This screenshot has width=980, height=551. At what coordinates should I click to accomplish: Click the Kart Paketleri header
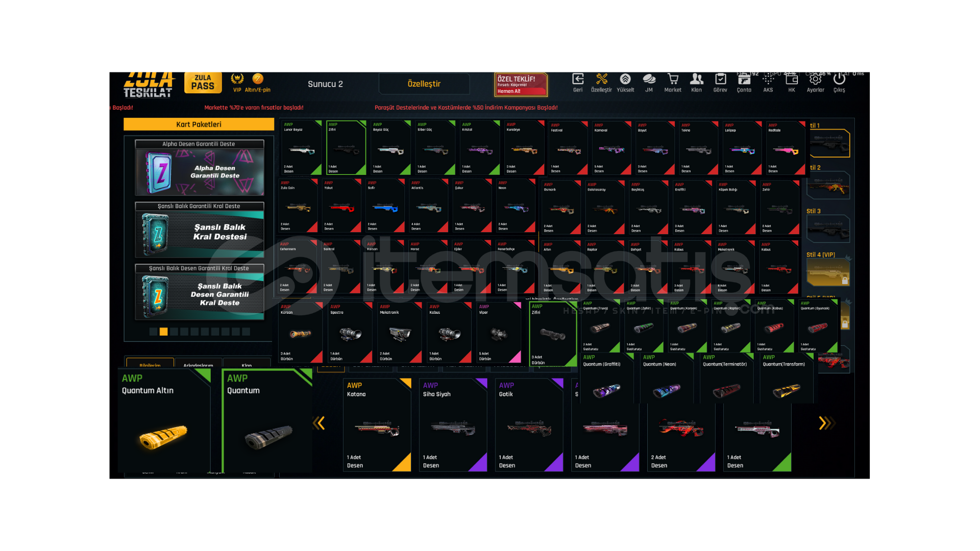coord(199,124)
